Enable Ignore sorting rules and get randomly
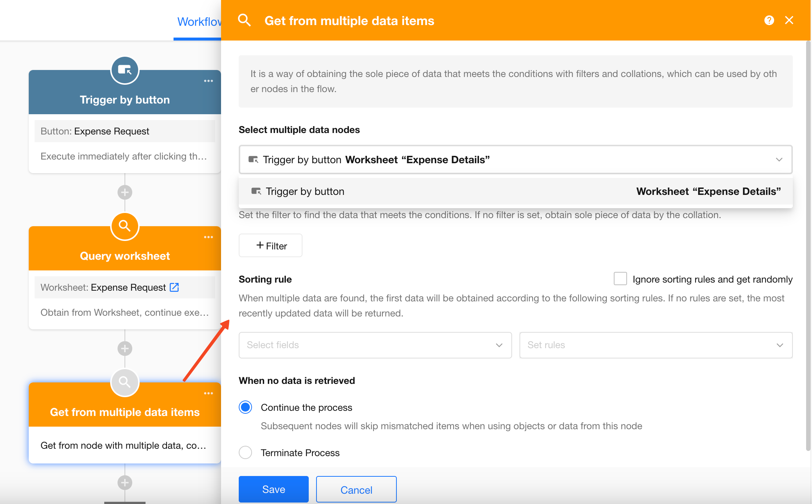Screen dimensions: 812x504 click(x=620, y=279)
